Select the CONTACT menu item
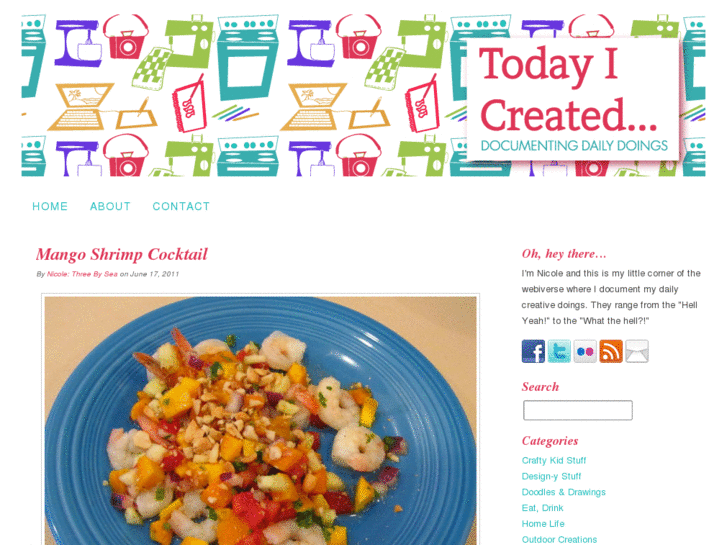Viewport: 727px width, 545px height. point(181,206)
